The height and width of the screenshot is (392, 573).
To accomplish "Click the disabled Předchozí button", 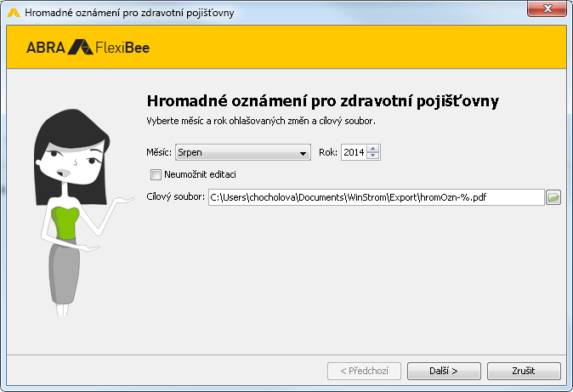I will pos(365,371).
